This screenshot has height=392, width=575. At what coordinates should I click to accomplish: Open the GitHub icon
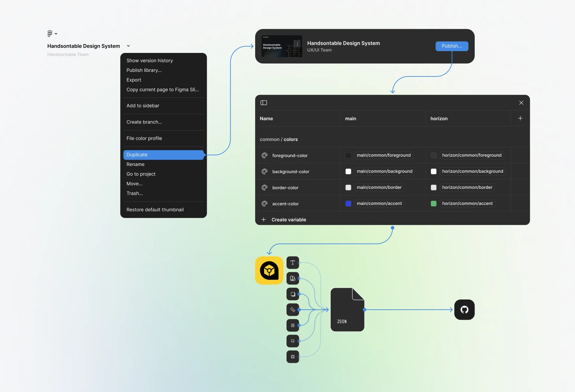(464, 310)
